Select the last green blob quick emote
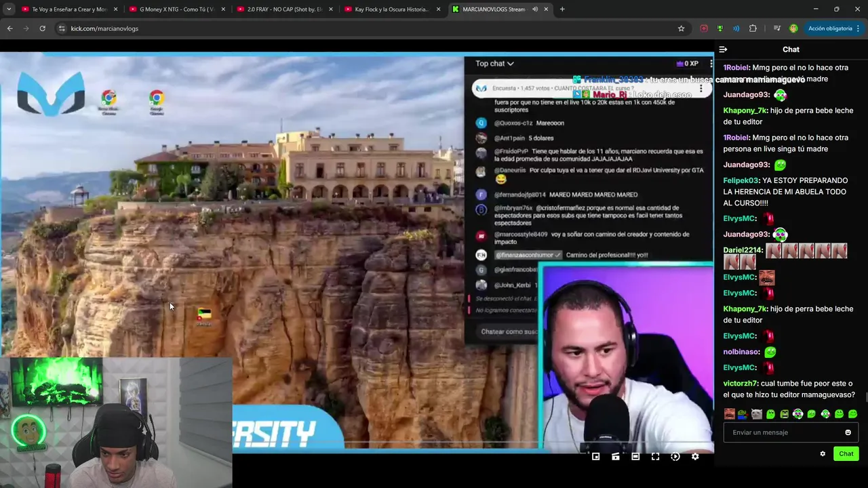868x488 pixels. point(852,414)
